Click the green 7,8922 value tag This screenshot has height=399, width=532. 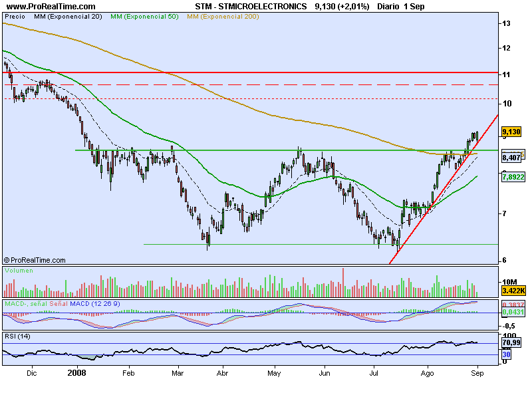click(x=513, y=177)
